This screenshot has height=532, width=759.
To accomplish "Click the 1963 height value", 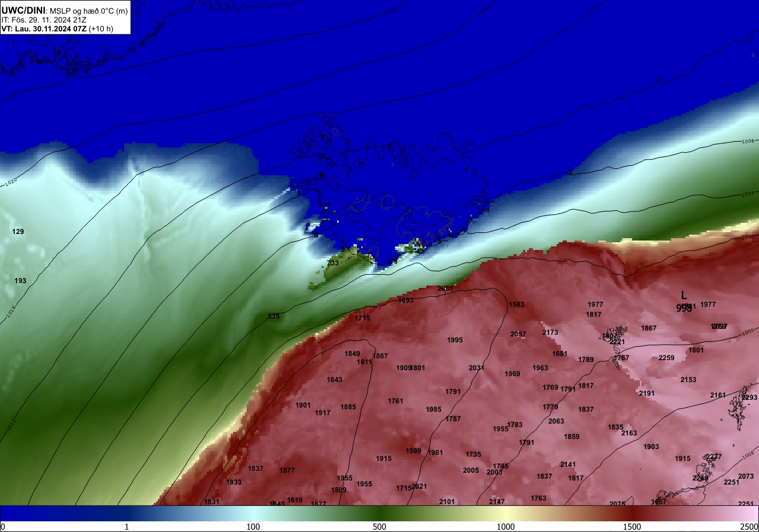I will 540,368.
